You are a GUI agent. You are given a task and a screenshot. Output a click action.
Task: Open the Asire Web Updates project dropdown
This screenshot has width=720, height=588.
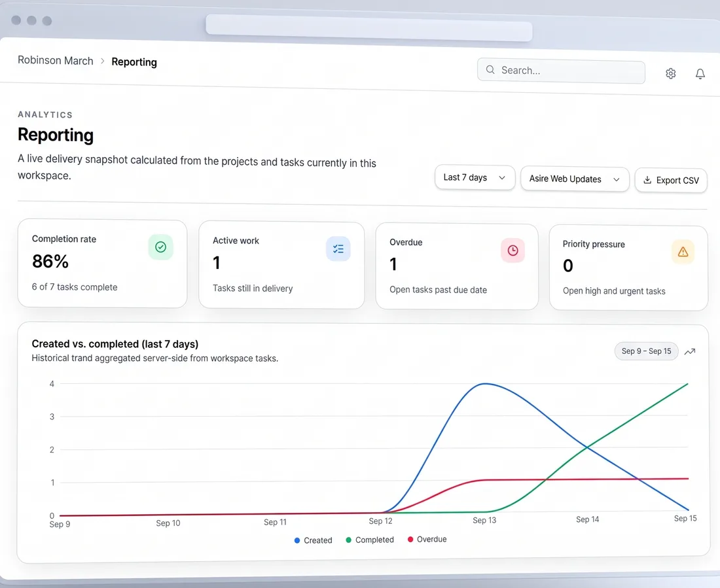tap(575, 179)
